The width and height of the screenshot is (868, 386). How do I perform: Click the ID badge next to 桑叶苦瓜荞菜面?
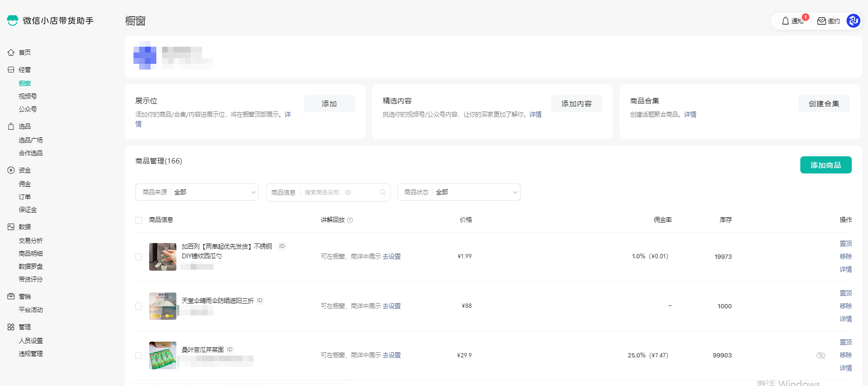[x=230, y=350]
